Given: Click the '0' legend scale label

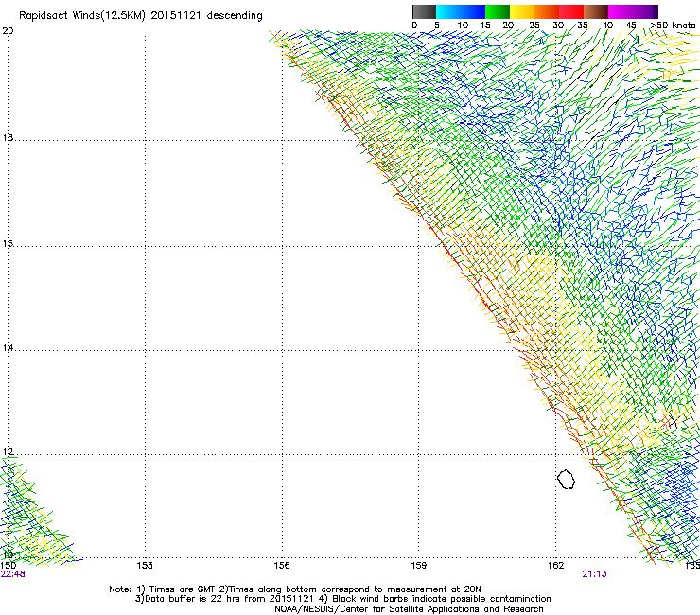Looking at the screenshot, I should click(414, 26).
